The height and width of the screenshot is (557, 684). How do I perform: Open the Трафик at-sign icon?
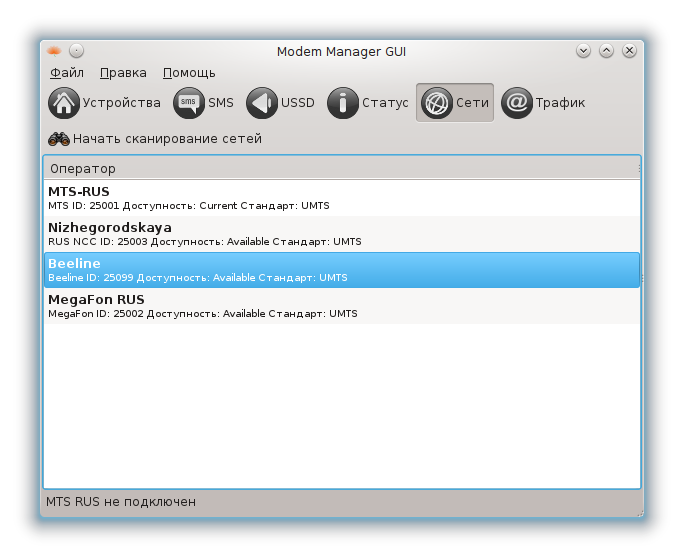(517, 103)
